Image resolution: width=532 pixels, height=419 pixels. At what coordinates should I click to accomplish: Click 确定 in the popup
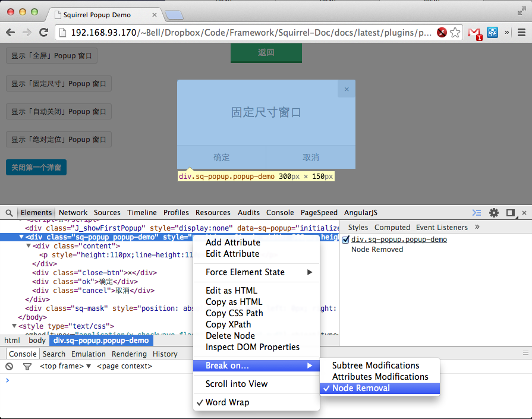pyautogui.click(x=222, y=157)
